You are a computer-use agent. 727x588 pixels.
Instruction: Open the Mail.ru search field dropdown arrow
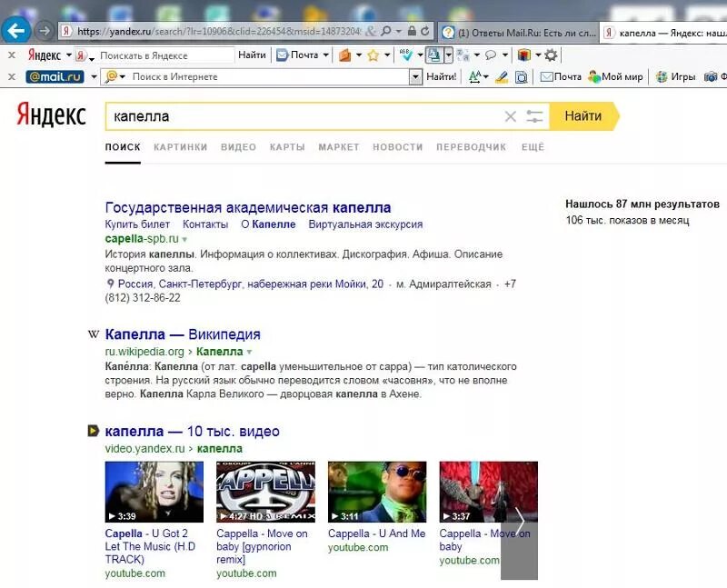click(x=415, y=77)
